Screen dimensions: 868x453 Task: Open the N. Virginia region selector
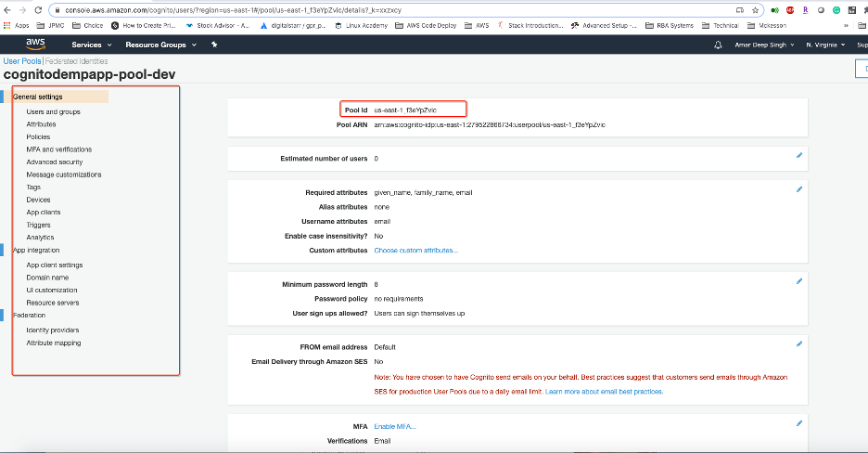point(825,45)
